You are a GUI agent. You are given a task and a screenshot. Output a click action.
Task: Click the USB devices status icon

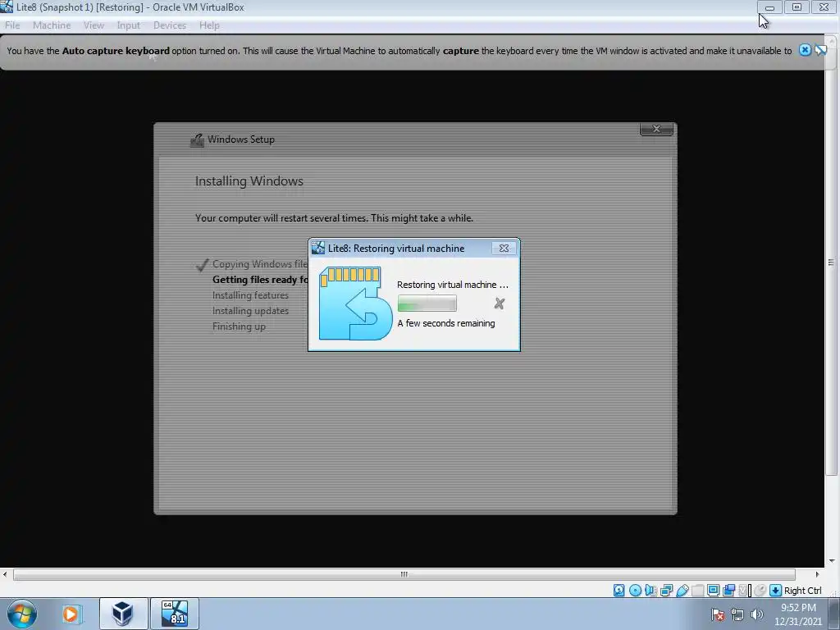pyautogui.click(x=682, y=591)
